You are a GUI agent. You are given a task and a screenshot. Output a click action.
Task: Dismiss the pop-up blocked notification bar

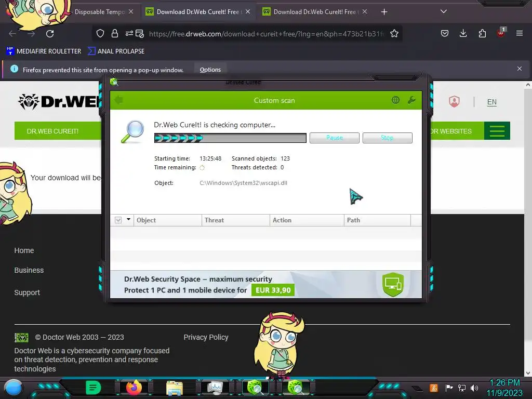pyautogui.click(x=520, y=69)
